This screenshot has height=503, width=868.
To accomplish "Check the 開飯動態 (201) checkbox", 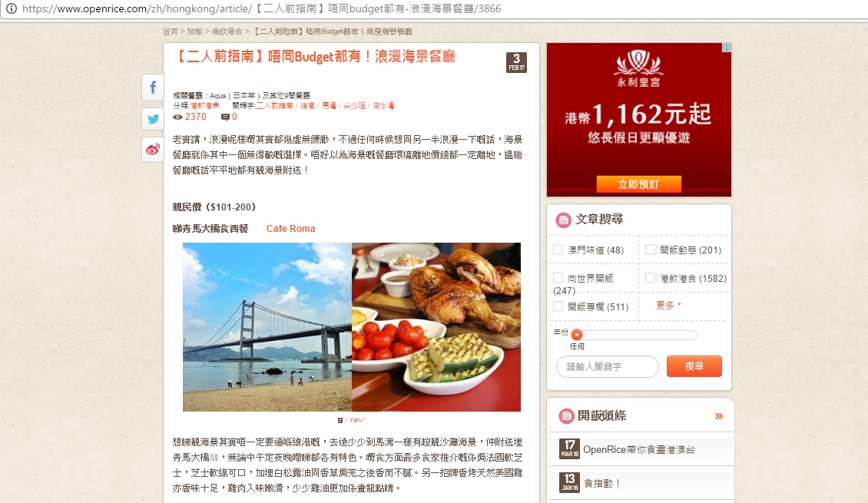I will coord(651,250).
